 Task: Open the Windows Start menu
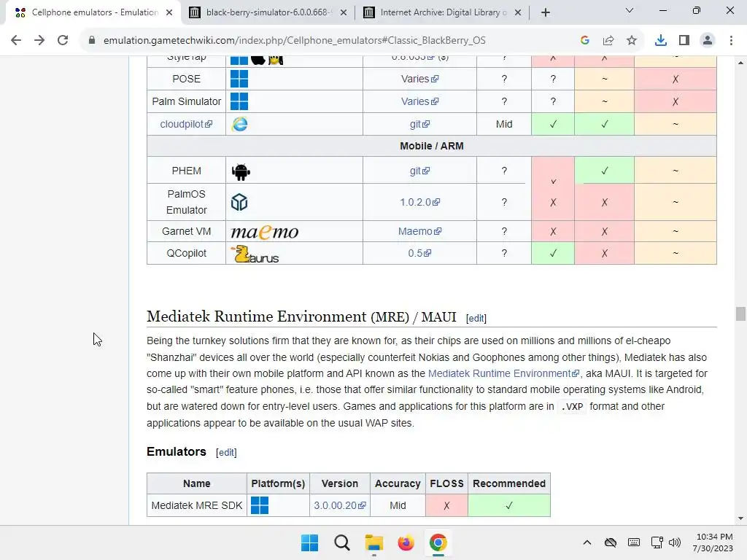pyautogui.click(x=309, y=542)
